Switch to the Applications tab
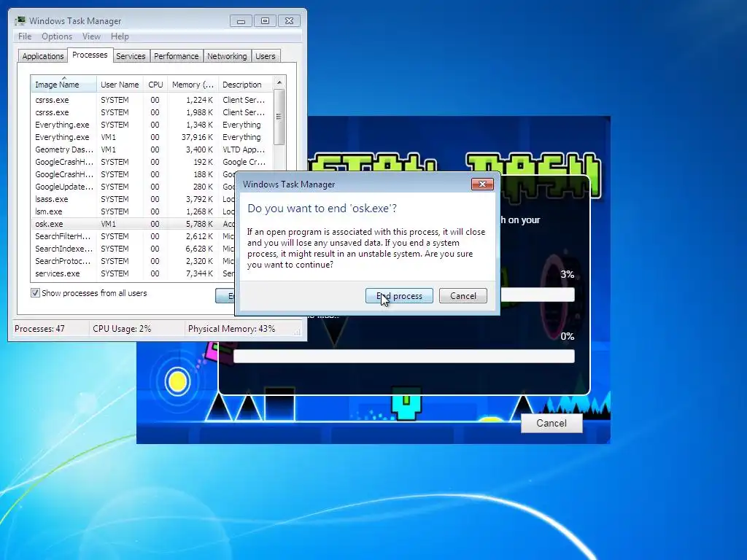 [43, 56]
